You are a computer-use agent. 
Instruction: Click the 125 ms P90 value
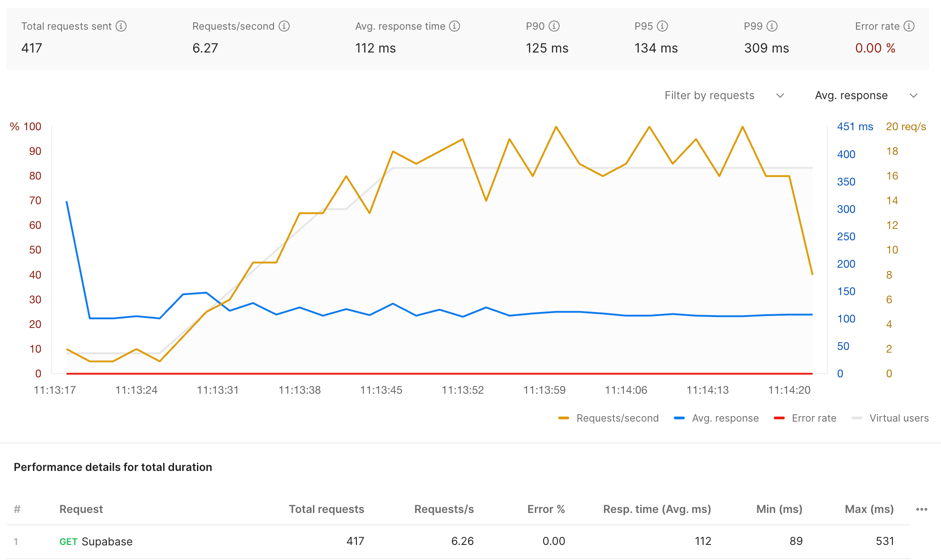tap(547, 48)
